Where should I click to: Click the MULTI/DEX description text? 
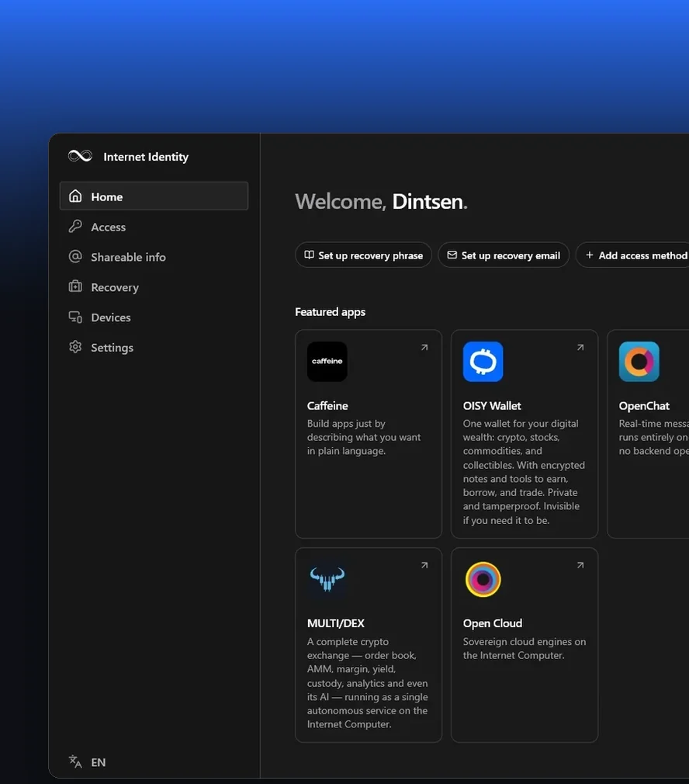(x=367, y=682)
